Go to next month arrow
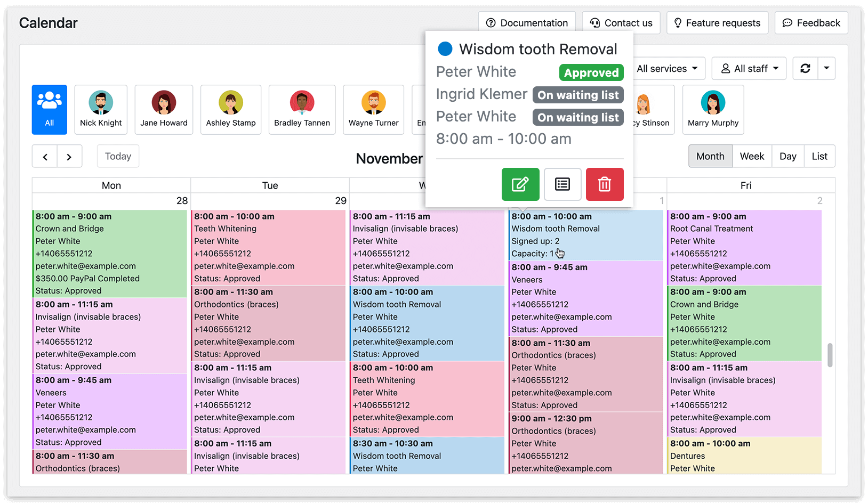 tap(69, 156)
